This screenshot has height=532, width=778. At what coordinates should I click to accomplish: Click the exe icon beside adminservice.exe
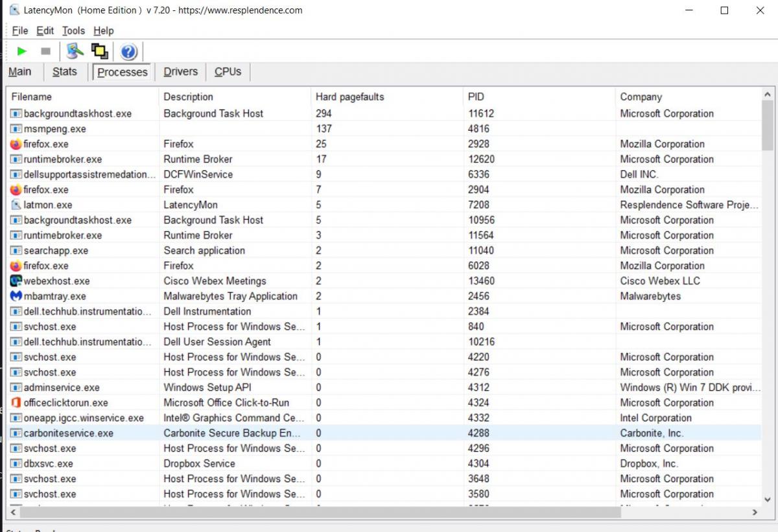[16, 387]
